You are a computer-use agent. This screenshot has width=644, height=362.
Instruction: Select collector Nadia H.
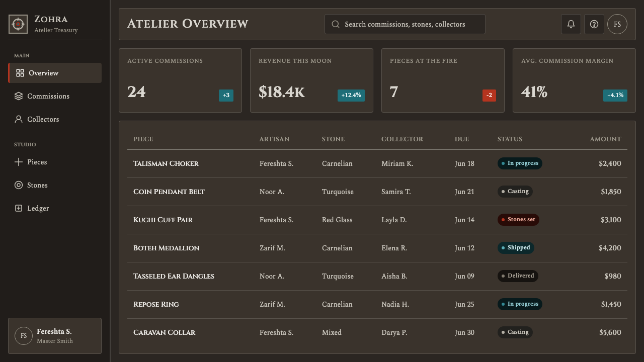coord(395,304)
